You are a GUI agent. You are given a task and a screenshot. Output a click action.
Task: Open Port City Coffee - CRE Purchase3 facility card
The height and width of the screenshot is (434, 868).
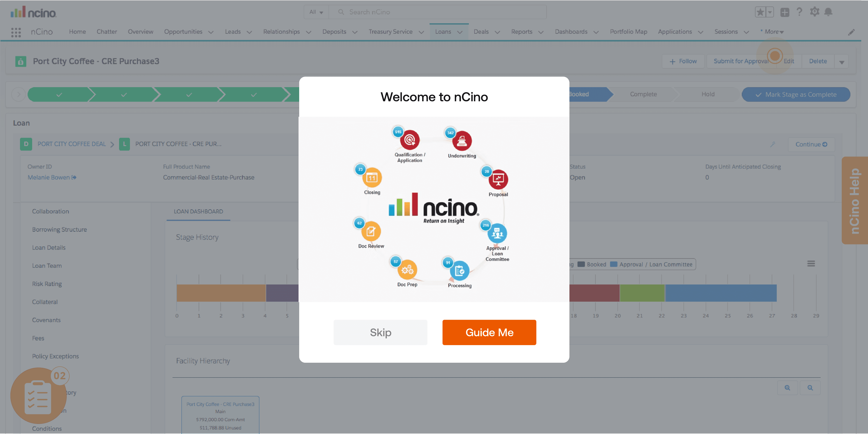click(220, 415)
